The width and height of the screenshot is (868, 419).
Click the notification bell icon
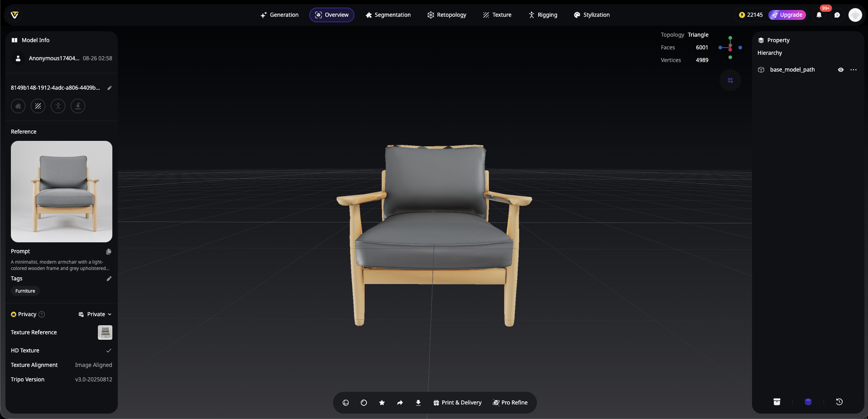click(819, 15)
